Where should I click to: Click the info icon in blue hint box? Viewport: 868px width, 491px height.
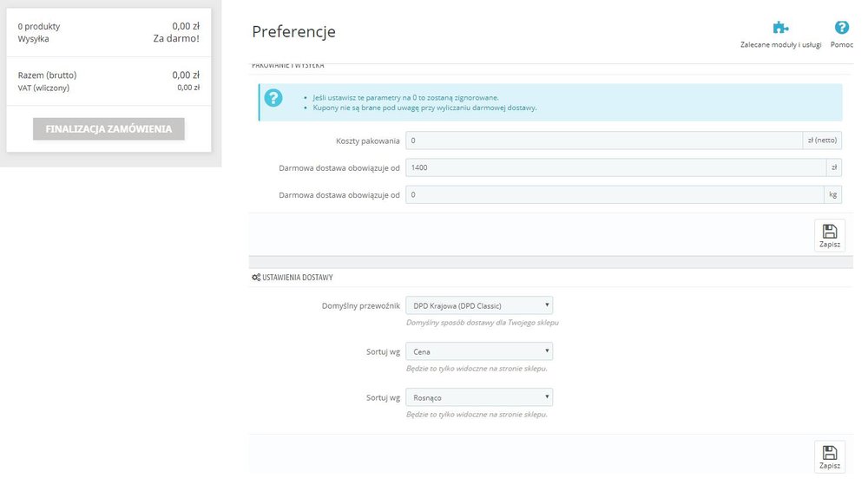click(x=273, y=98)
